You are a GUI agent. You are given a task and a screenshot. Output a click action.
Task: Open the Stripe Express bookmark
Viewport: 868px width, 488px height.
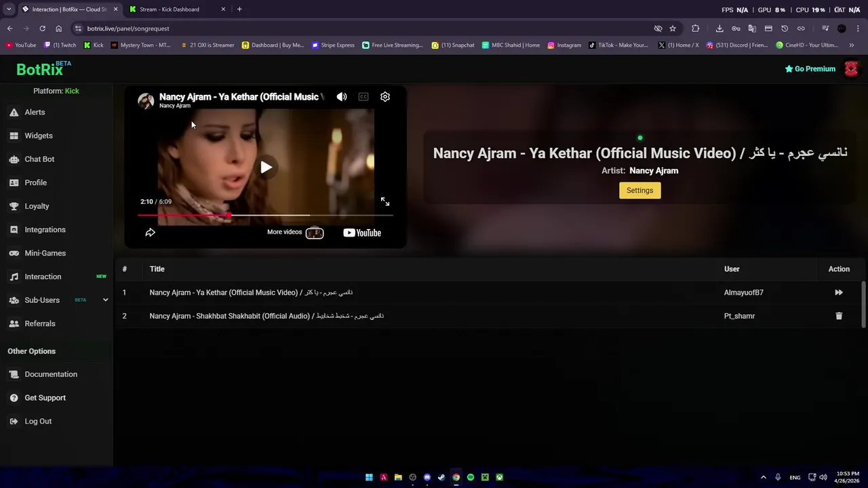(333, 45)
